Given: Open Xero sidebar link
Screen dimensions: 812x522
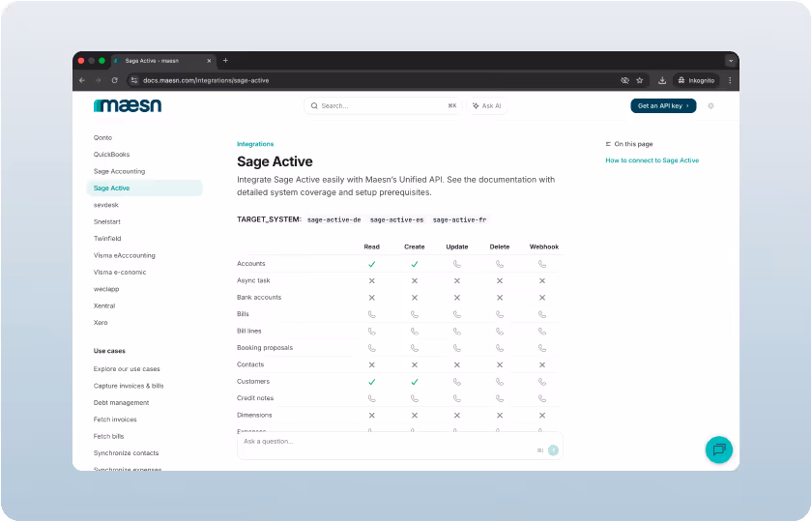Looking at the screenshot, I should [x=101, y=323].
